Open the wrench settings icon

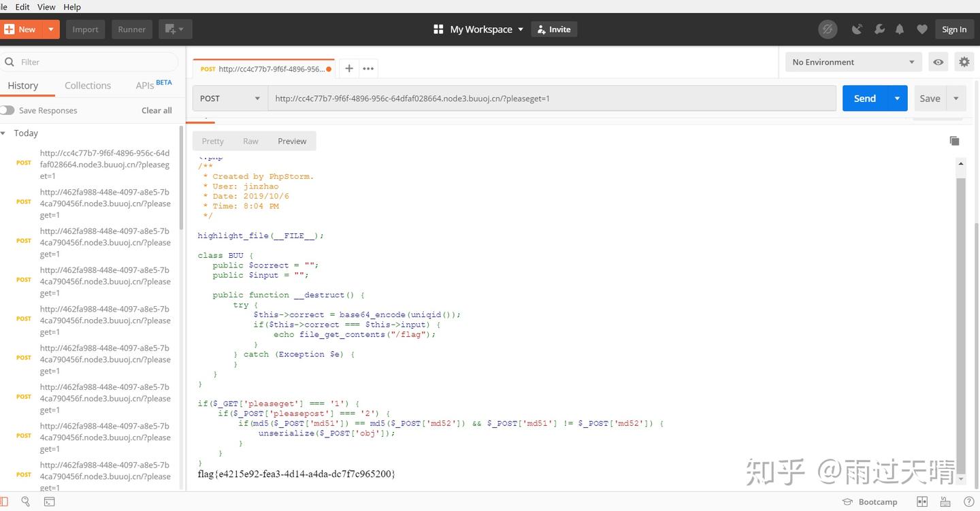[x=879, y=29]
